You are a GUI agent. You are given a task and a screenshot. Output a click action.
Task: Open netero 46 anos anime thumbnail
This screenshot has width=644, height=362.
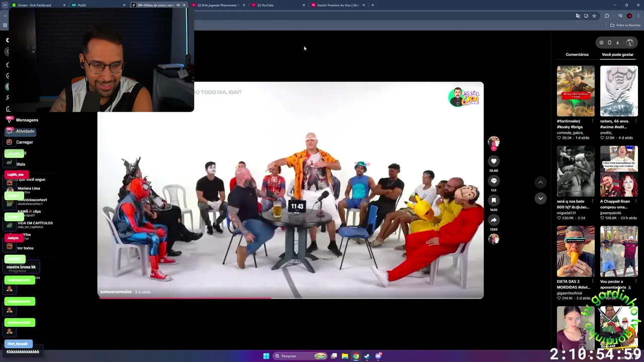click(619, 91)
